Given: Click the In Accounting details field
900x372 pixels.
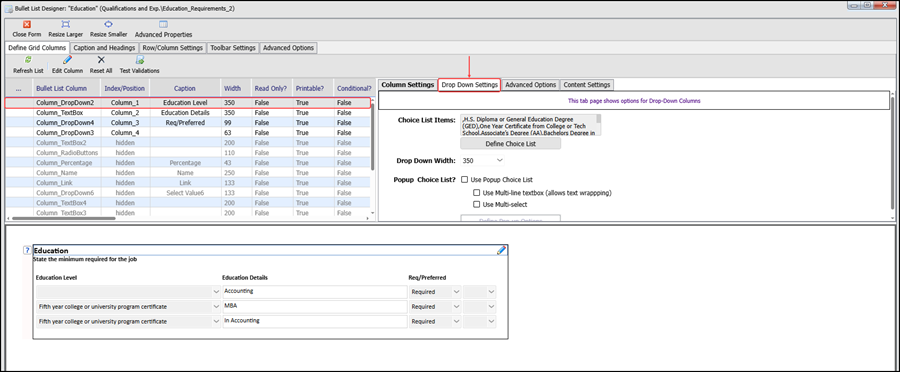Looking at the screenshot, I should click(x=315, y=321).
